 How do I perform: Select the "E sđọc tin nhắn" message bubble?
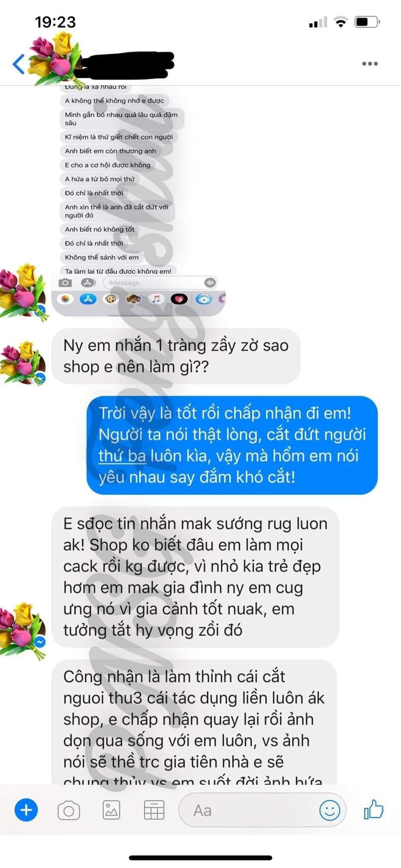click(195, 577)
